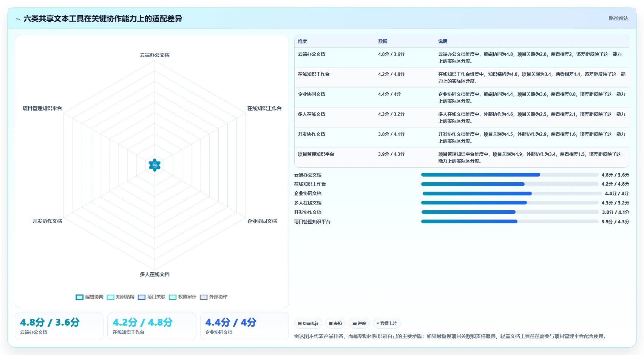Click the 进度 tag
The height and width of the screenshot is (355, 644).
pos(359,323)
